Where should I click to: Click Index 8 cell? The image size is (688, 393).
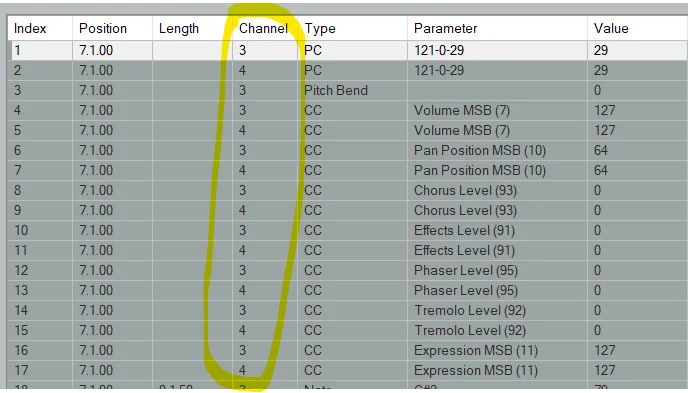[x=40, y=190]
